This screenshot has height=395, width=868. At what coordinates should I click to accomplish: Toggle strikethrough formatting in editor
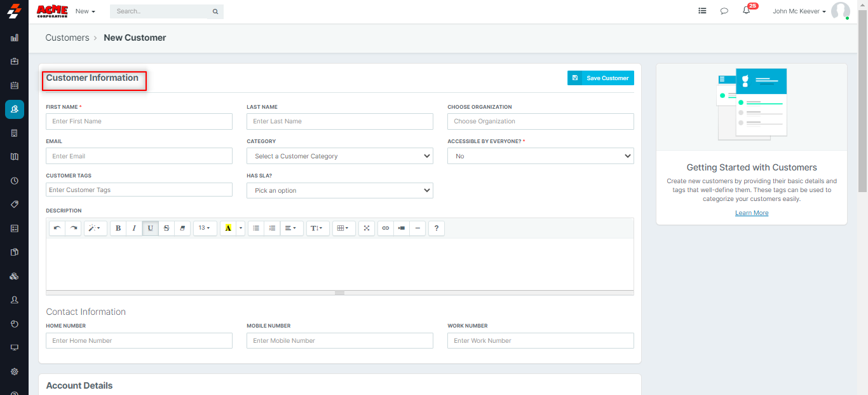[166, 228]
